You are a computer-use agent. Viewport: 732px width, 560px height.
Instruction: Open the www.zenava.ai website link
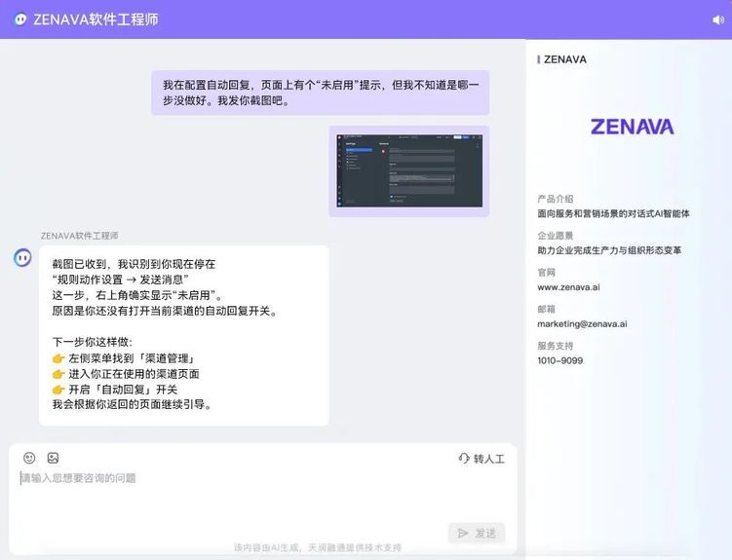point(568,287)
